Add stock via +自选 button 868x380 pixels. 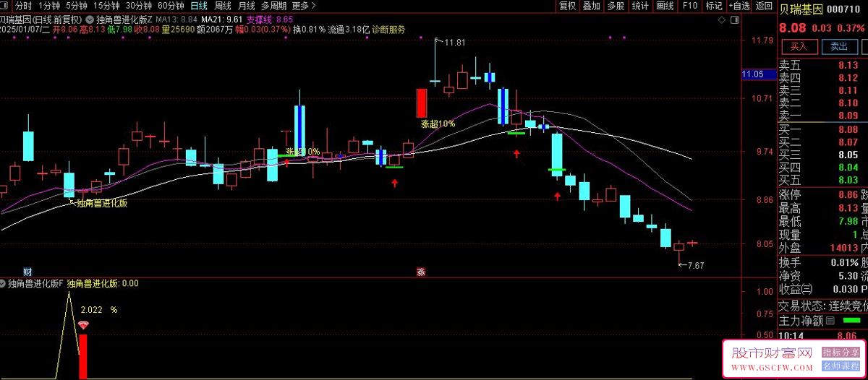pyautogui.click(x=739, y=6)
